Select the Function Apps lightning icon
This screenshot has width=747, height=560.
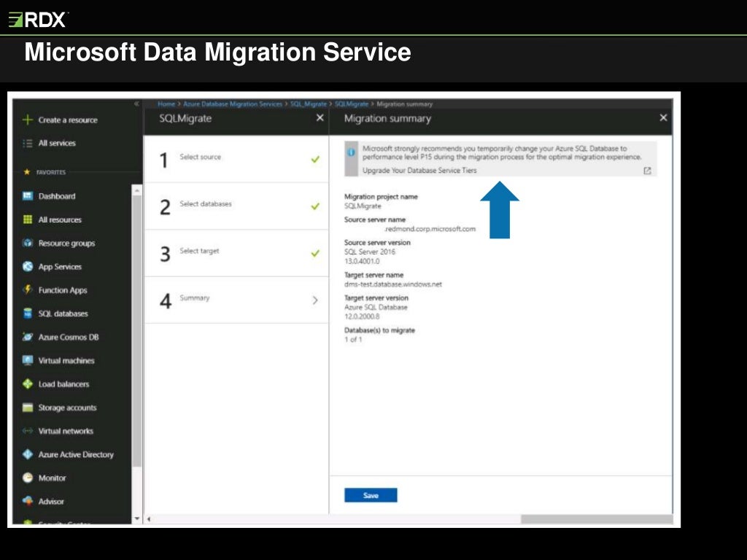[28, 289]
